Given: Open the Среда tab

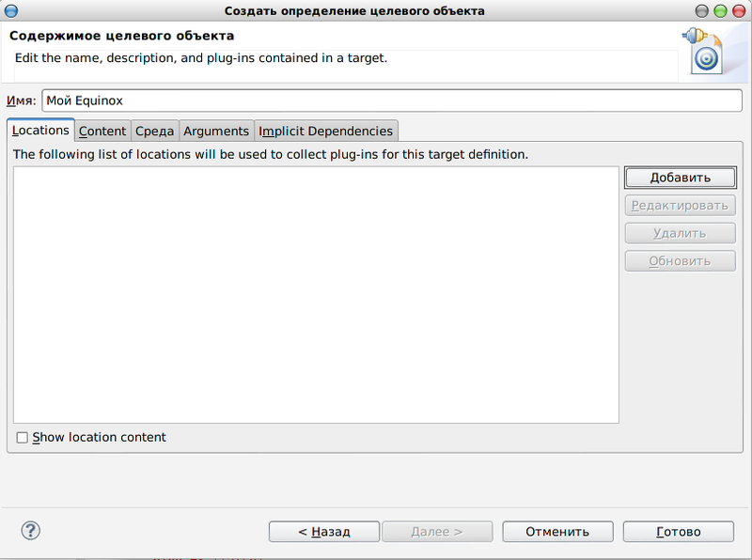Looking at the screenshot, I should tap(154, 131).
